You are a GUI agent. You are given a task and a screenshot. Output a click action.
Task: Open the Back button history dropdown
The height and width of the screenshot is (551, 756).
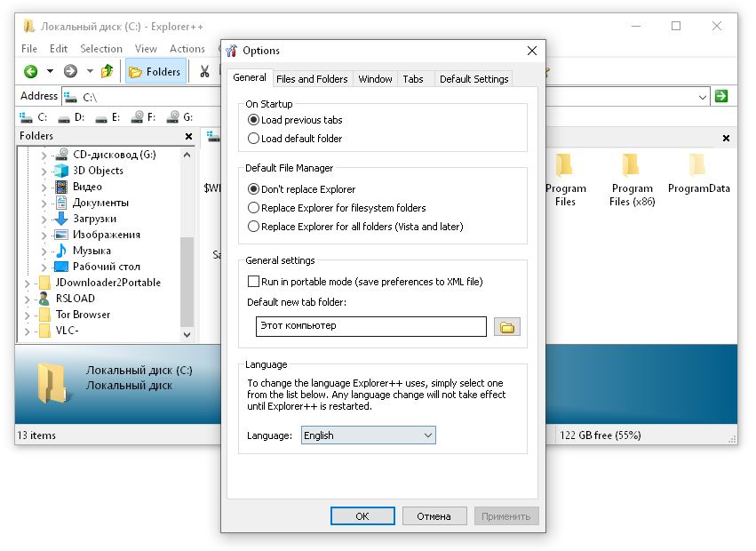pos(50,71)
